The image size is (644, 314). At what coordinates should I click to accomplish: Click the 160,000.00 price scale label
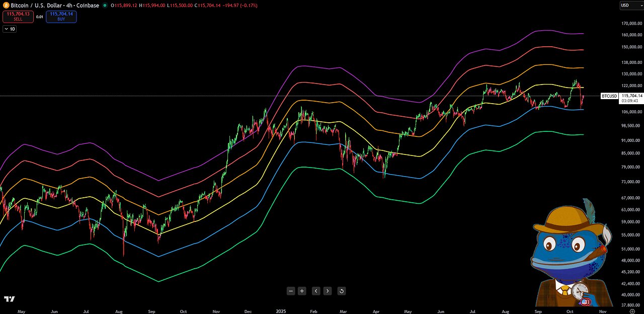(632, 35)
